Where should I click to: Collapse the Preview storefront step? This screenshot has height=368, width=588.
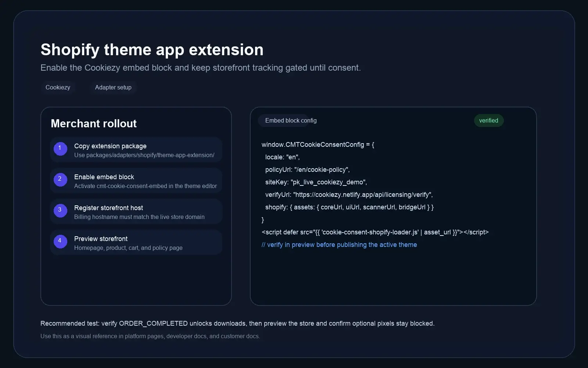[x=136, y=243]
